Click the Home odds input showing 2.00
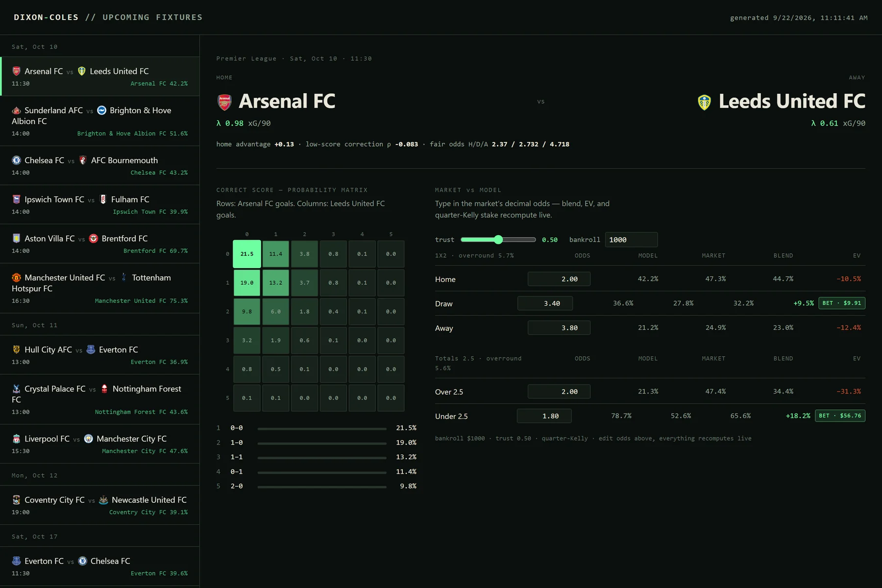The height and width of the screenshot is (588, 882). (x=559, y=279)
